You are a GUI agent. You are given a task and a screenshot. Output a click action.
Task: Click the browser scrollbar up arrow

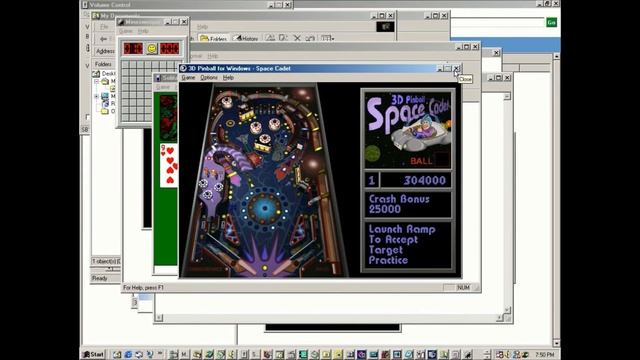pos(556,56)
